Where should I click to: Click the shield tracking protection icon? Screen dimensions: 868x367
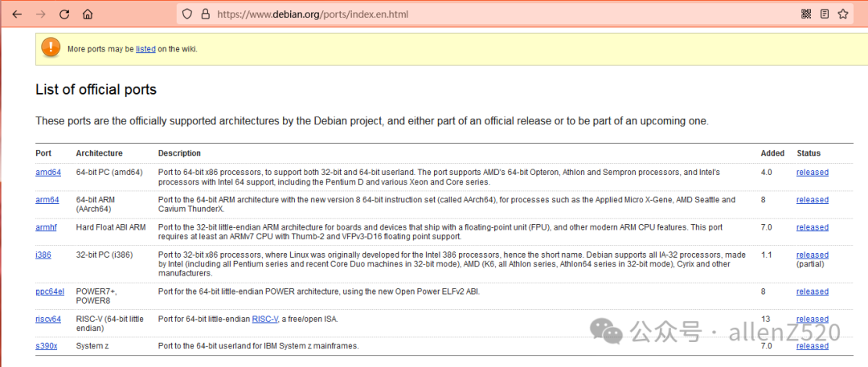click(187, 14)
